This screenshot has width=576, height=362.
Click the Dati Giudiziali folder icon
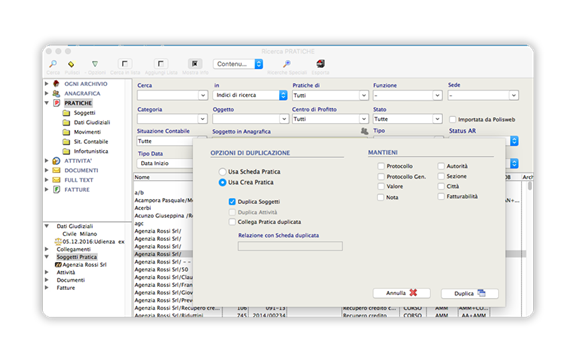[x=66, y=122]
